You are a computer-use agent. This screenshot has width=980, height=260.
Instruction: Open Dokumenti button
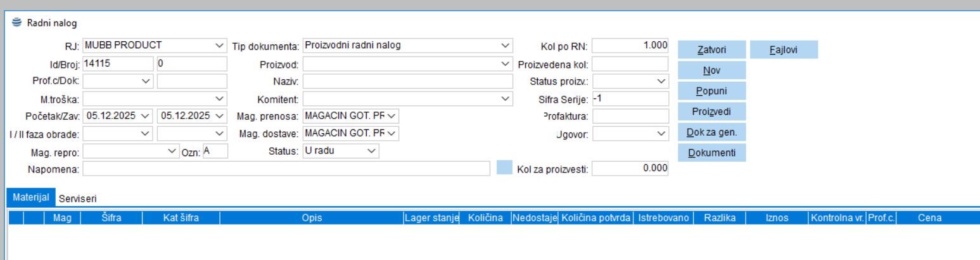click(711, 153)
